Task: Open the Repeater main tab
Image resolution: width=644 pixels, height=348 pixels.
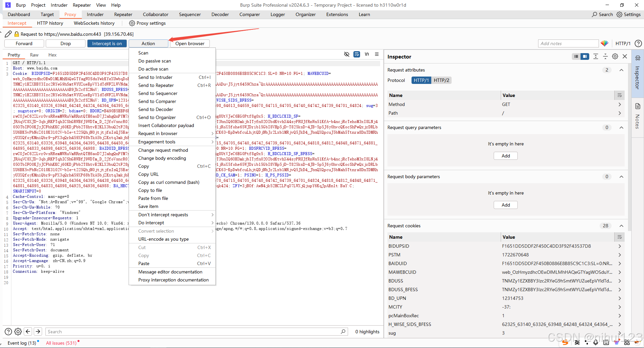Action: (123, 14)
